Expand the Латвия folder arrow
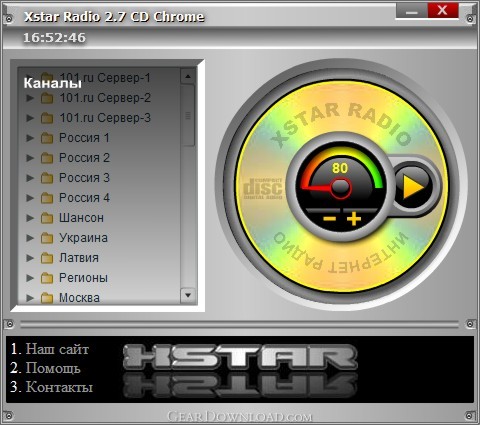The height and width of the screenshot is (425, 480). click(30, 258)
